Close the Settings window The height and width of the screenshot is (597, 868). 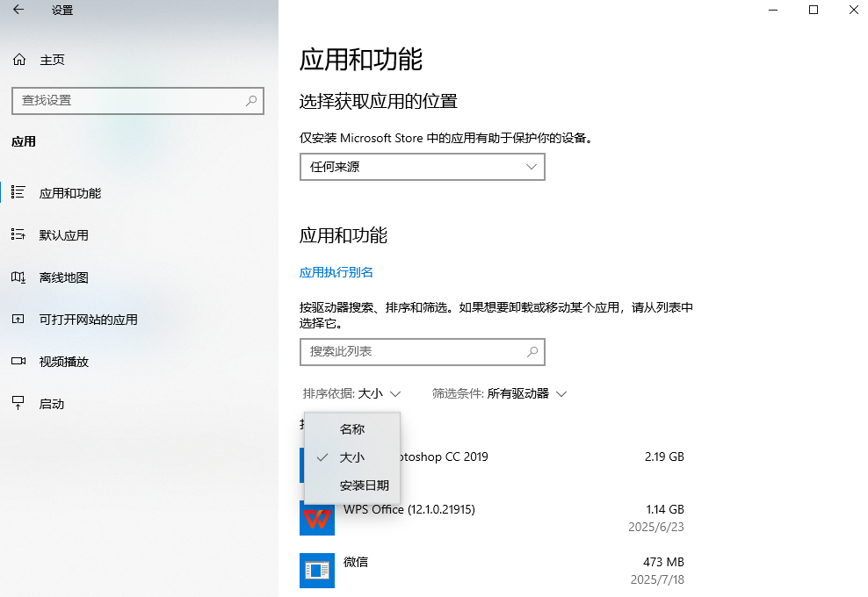854,10
